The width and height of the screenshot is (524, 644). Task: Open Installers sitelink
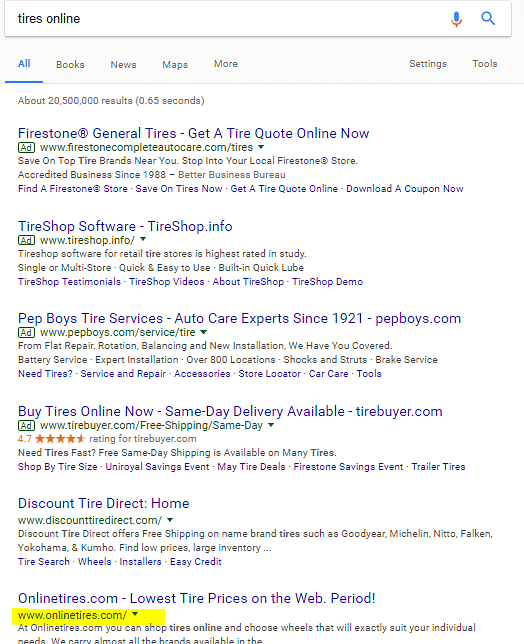tap(140, 561)
